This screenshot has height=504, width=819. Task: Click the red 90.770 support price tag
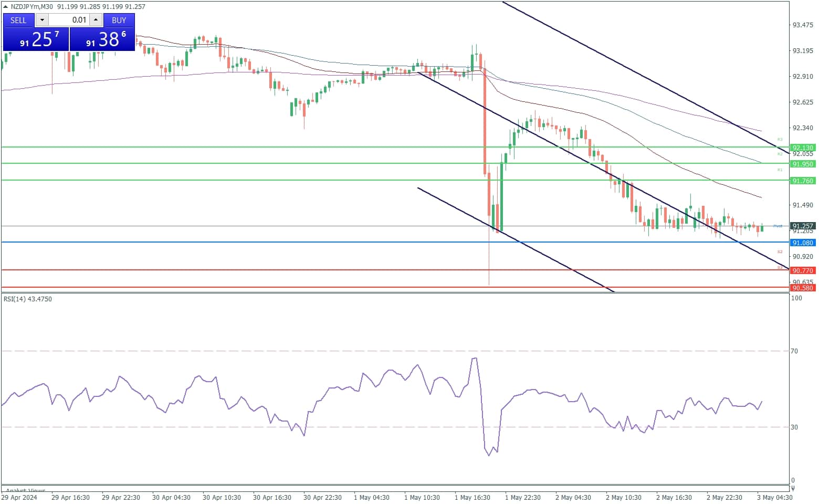point(802,270)
